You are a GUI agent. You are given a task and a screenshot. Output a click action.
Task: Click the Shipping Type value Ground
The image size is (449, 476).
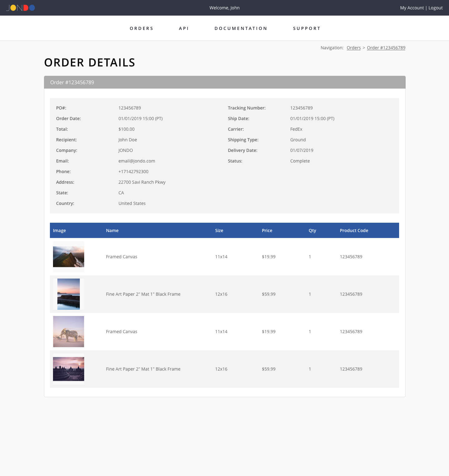298,140
